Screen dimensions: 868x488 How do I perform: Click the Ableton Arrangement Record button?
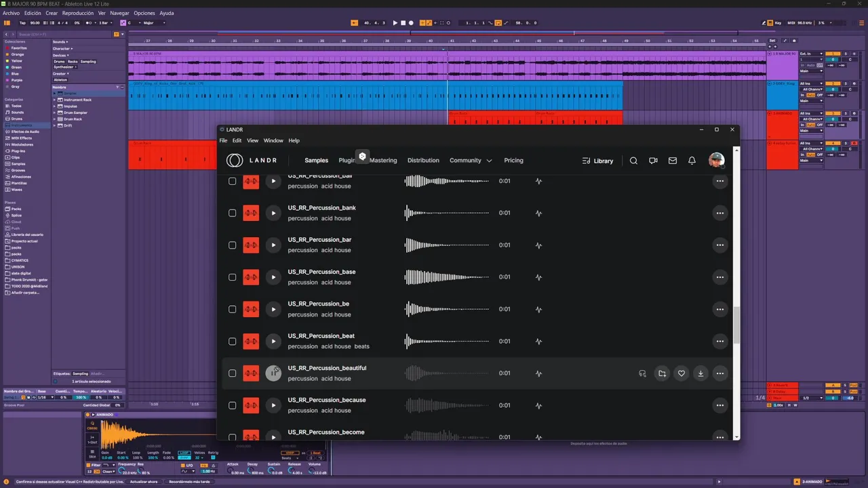click(x=411, y=23)
